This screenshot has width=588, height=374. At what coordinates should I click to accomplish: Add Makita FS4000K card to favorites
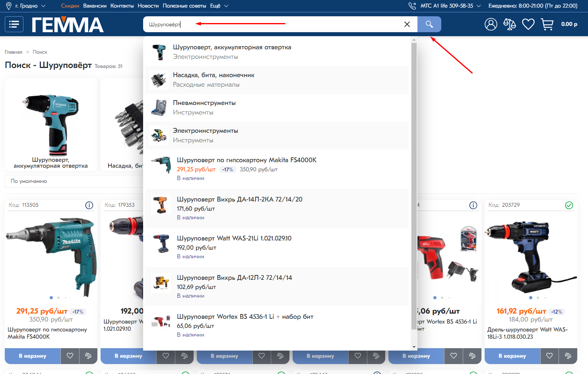(x=70, y=356)
